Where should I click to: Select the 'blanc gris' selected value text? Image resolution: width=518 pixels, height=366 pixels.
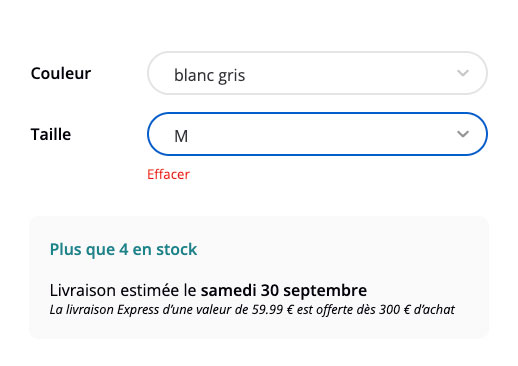[210, 75]
